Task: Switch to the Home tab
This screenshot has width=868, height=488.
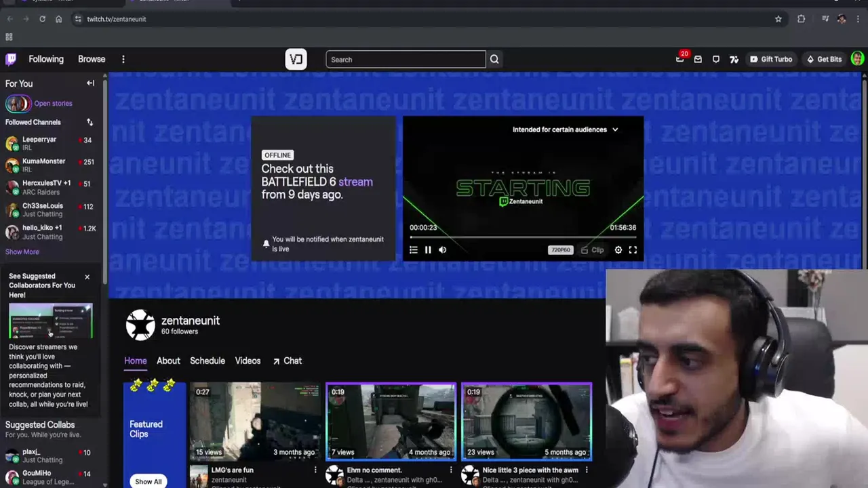Action: 135,361
